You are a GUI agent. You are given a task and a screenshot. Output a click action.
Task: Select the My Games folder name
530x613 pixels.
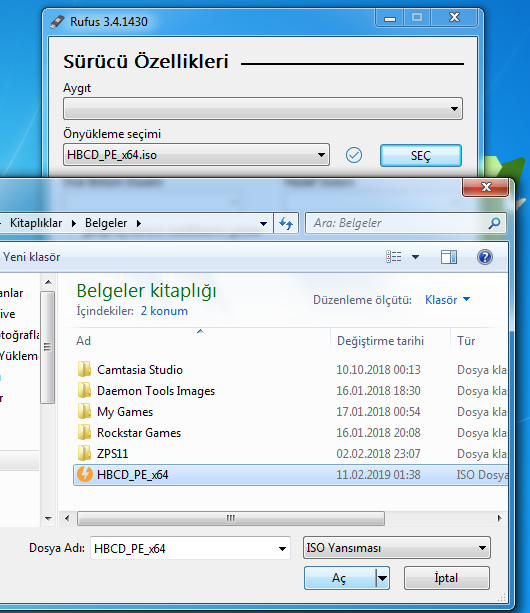125,412
